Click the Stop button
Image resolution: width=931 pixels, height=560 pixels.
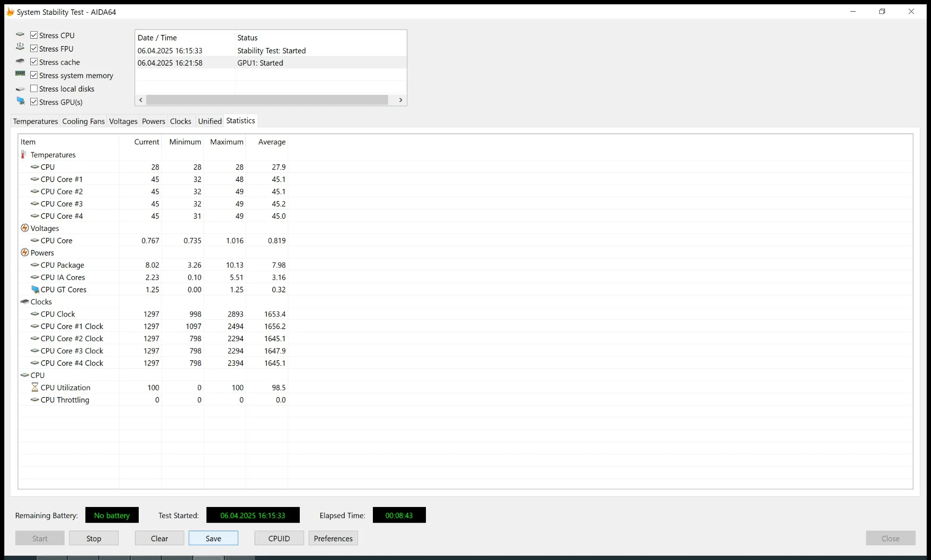tap(94, 538)
